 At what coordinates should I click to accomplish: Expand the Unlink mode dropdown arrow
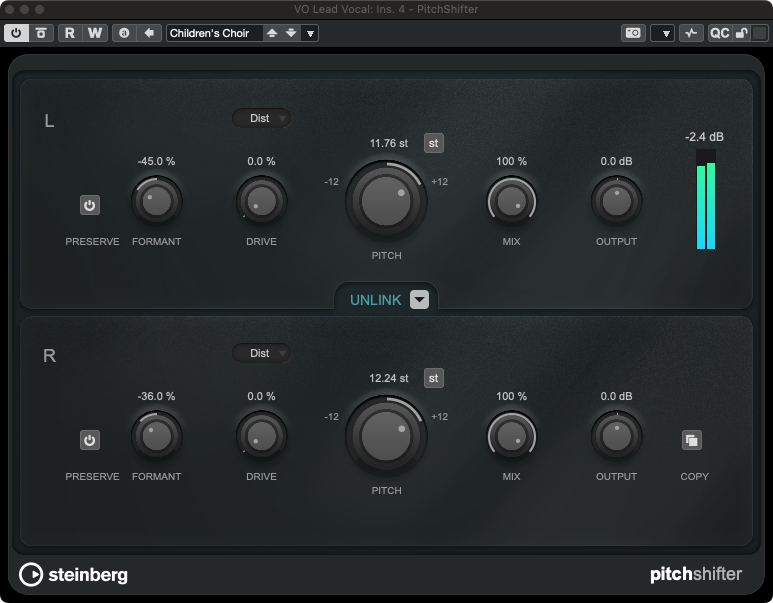(x=419, y=299)
